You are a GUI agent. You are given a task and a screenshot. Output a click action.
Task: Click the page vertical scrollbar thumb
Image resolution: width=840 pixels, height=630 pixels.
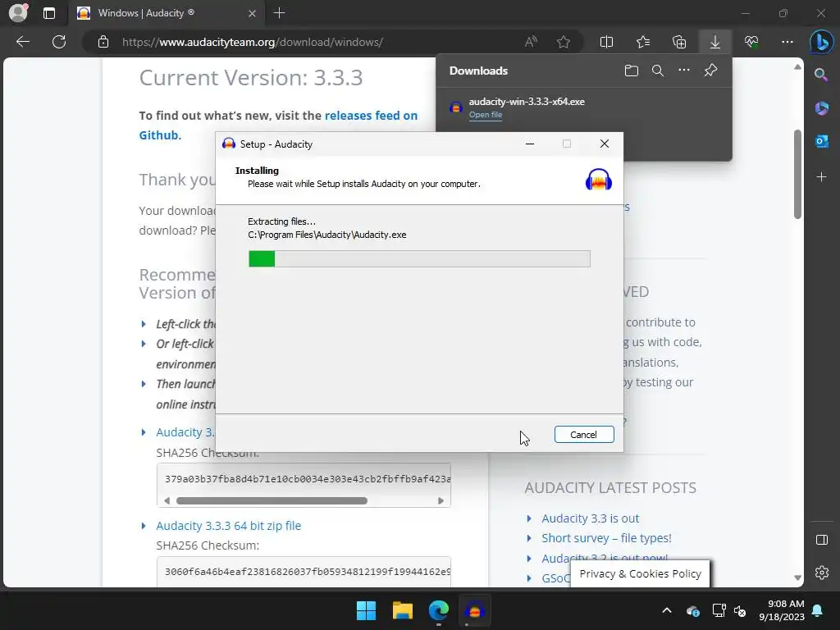pyautogui.click(x=797, y=174)
